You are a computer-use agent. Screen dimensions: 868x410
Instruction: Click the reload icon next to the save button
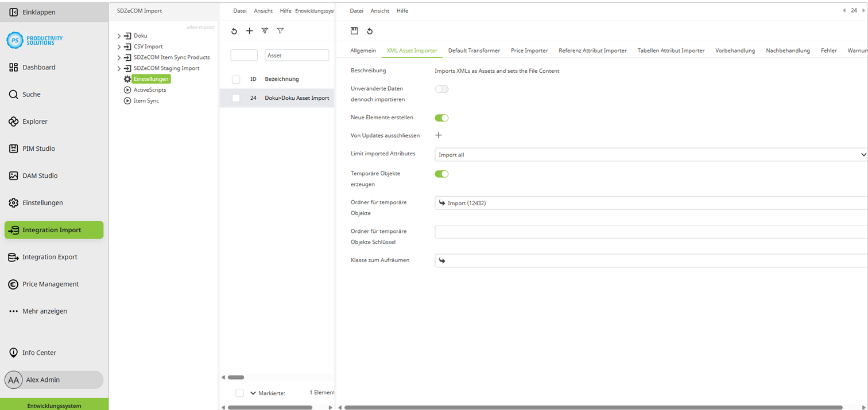point(370,31)
